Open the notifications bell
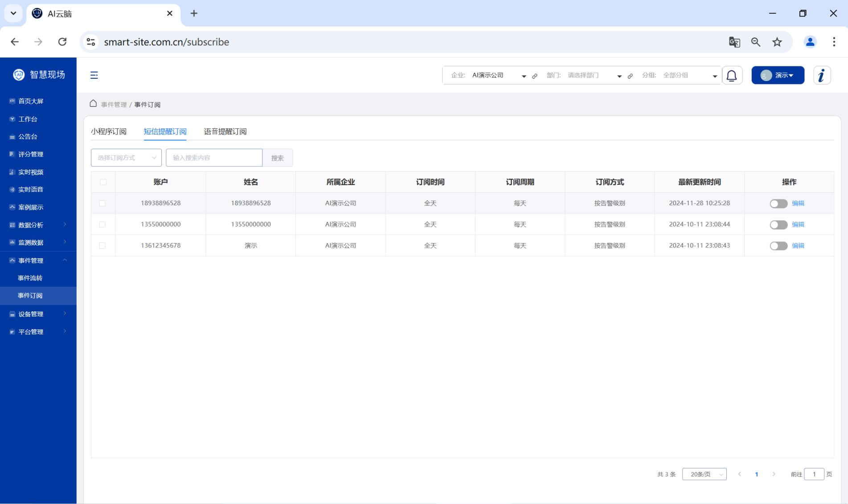Viewport: 848px width, 504px height. [x=732, y=76]
